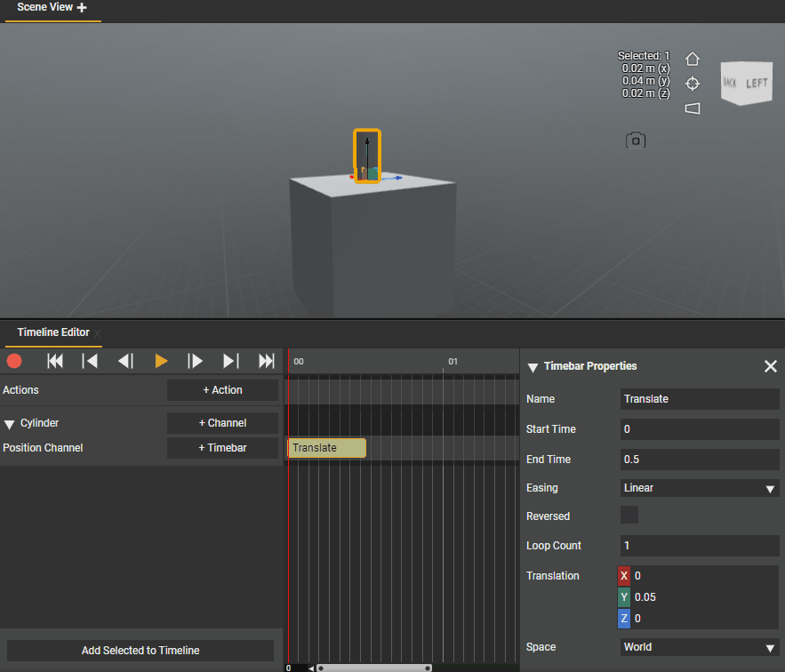Toggle the Reversed checkbox
This screenshot has height=672, width=785.
(629, 516)
